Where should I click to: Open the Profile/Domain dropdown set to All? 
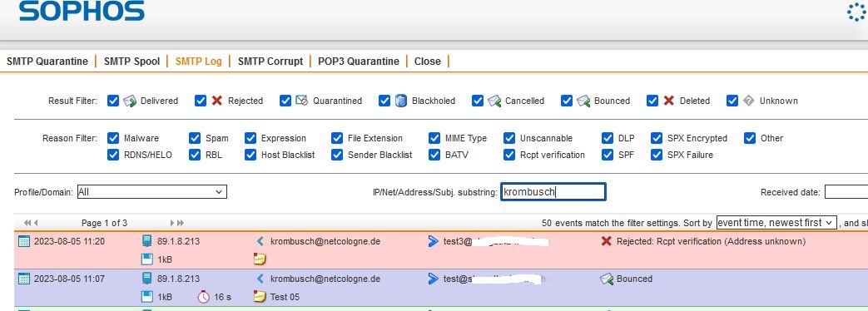point(151,192)
